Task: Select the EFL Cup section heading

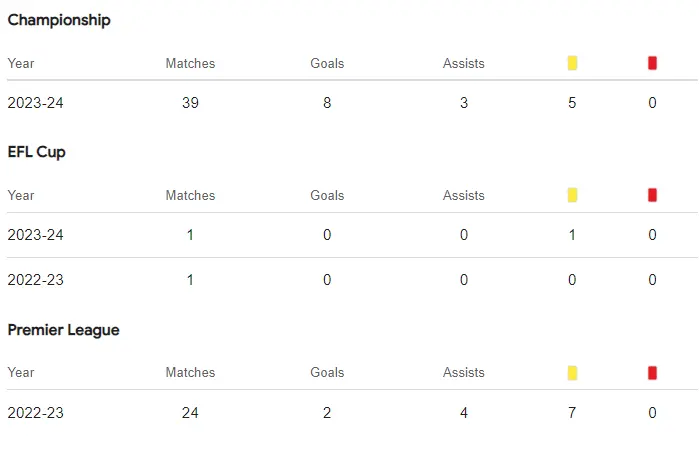Action: coord(37,152)
